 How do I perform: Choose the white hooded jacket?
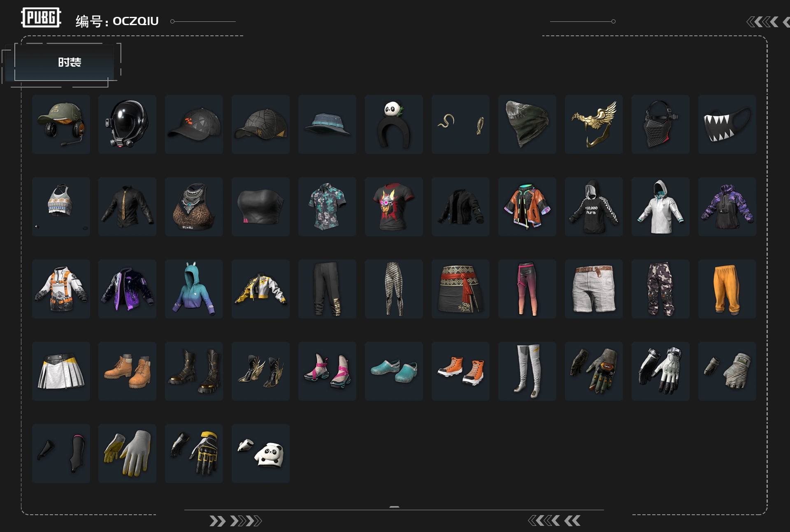coord(661,207)
